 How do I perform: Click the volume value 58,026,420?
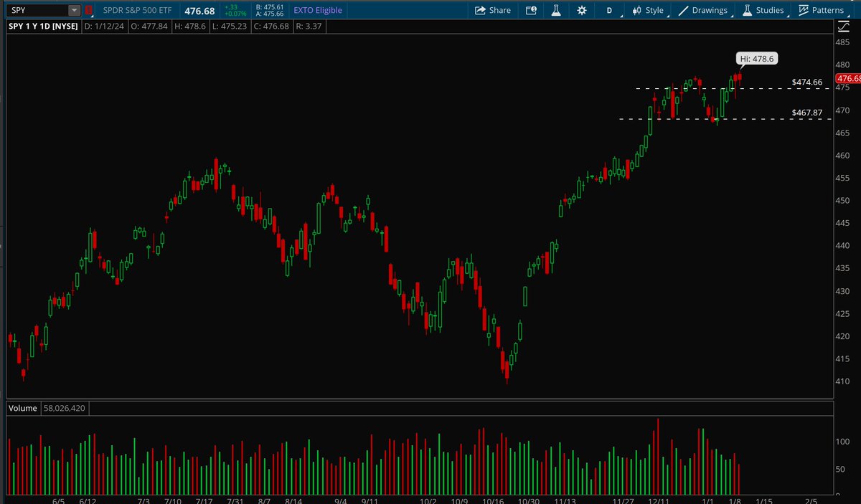[x=65, y=409]
